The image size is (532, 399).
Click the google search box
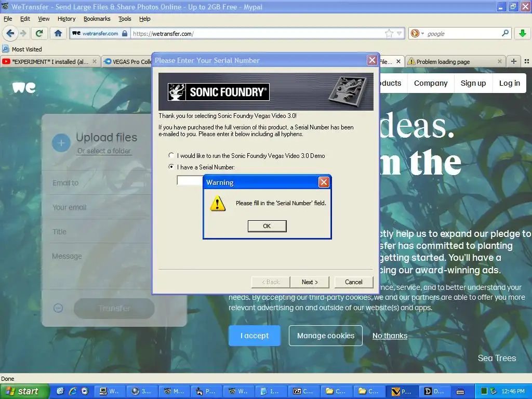click(x=463, y=34)
